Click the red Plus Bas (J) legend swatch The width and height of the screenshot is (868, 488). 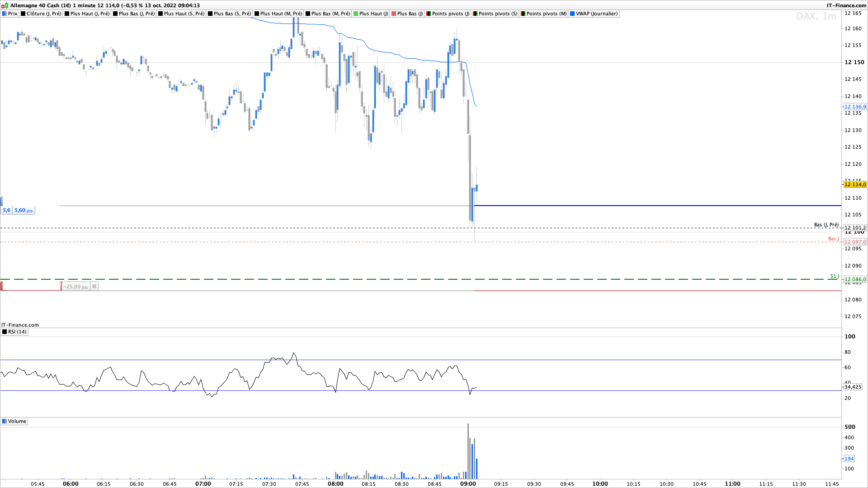click(x=394, y=14)
